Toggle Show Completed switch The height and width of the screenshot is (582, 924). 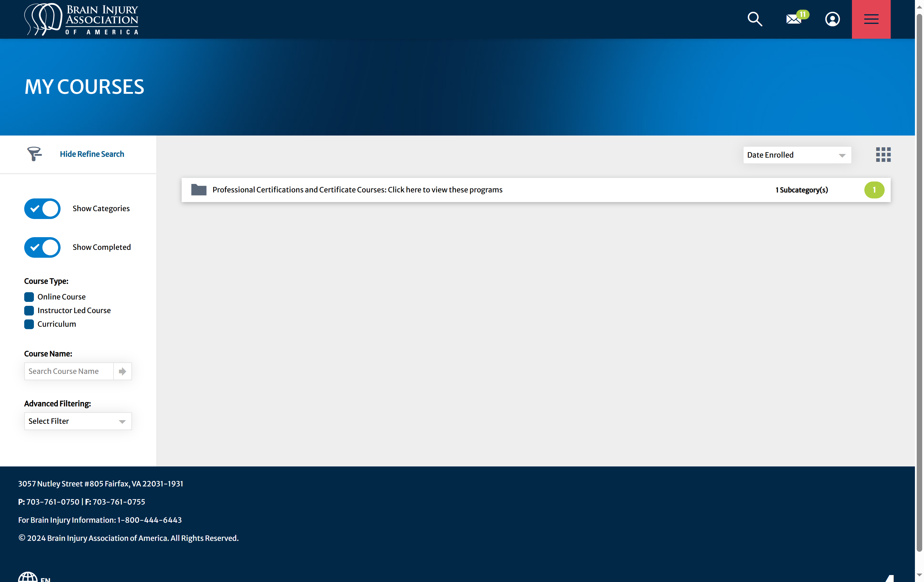(42, 247)
